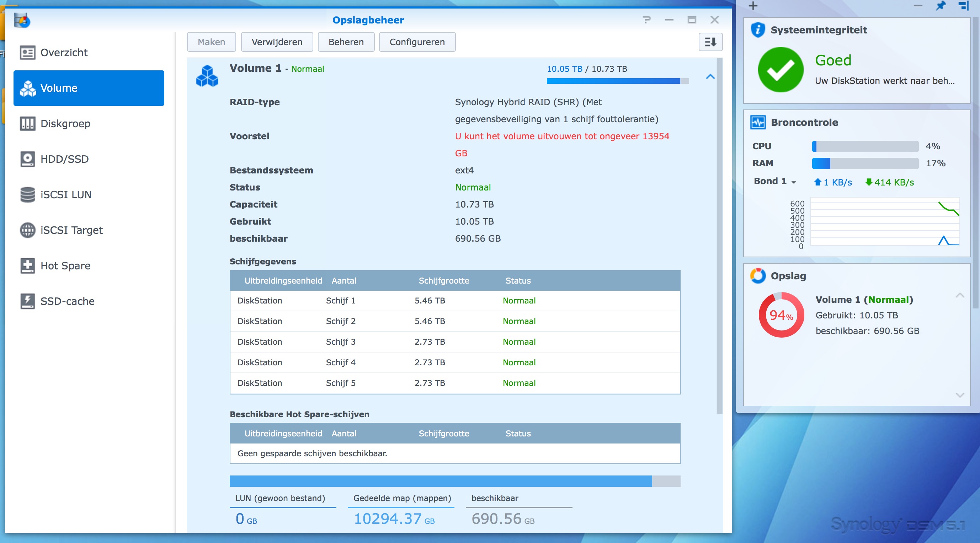
Task: Show next volume in Opslag widget
Action: (960, 395)
